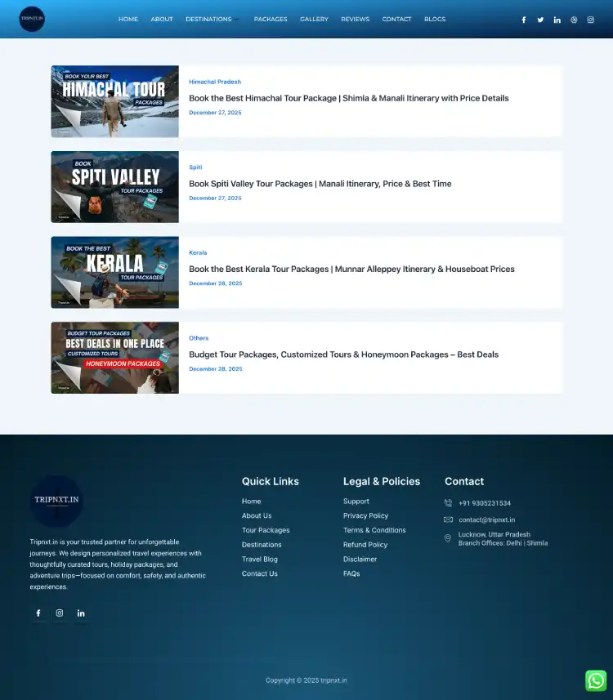Expand the Destinations dropdown menu
The image size is (613, 700).
tap(212, 19)
